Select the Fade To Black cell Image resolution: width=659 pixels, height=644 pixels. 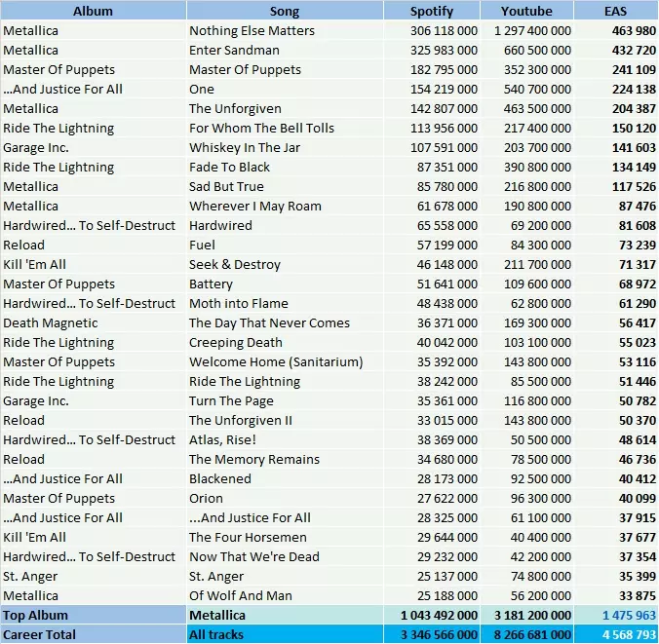pyautogui.click(x=285, y=167)
